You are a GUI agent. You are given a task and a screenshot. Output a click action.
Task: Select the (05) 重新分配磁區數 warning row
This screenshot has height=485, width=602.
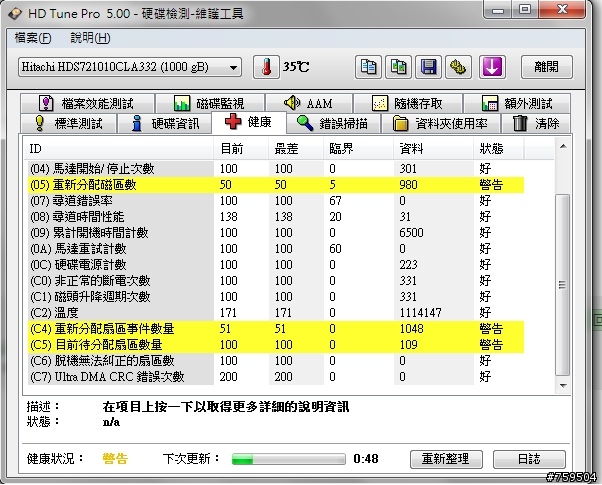(275, 185)
